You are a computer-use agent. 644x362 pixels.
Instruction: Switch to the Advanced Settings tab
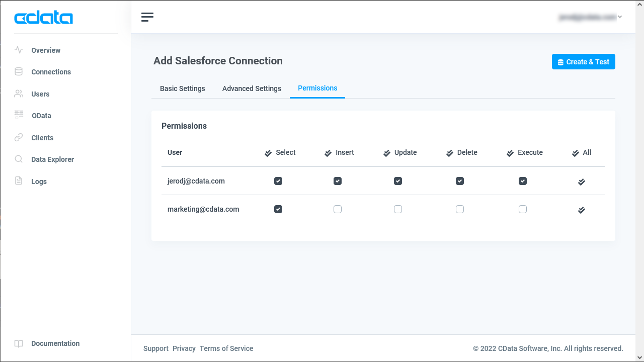point(252,88)
